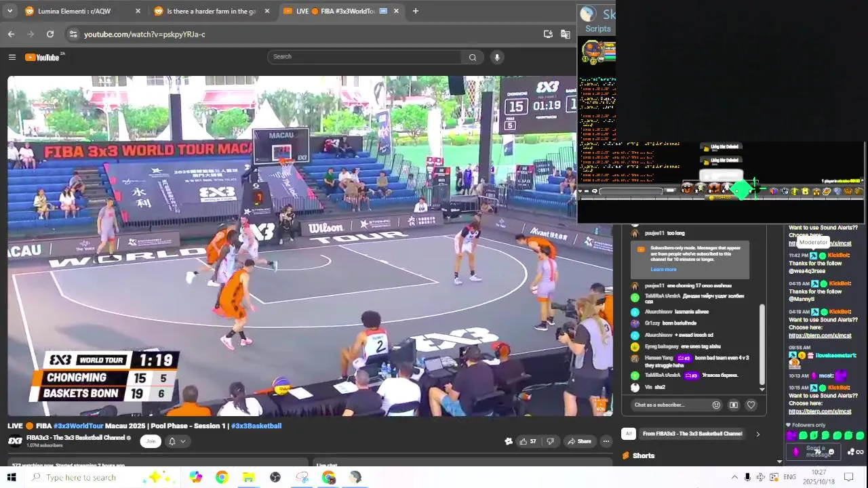Focus the YouTube Search input field
868x488 pixels.
(x=365, y=57)
